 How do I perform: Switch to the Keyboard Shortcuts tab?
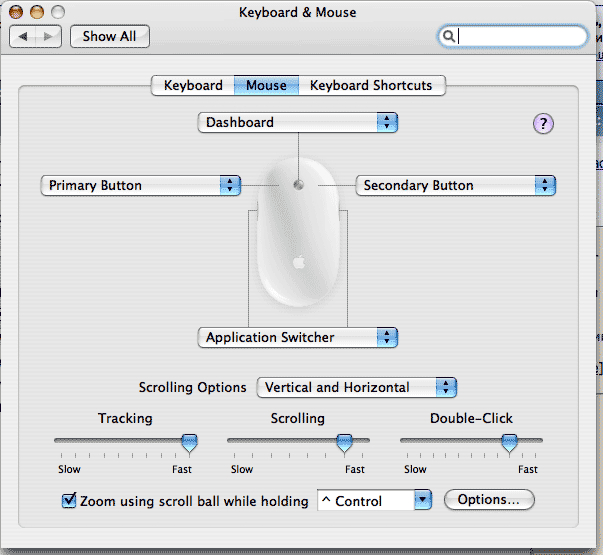pyautogui.click(x=371, y=86)
